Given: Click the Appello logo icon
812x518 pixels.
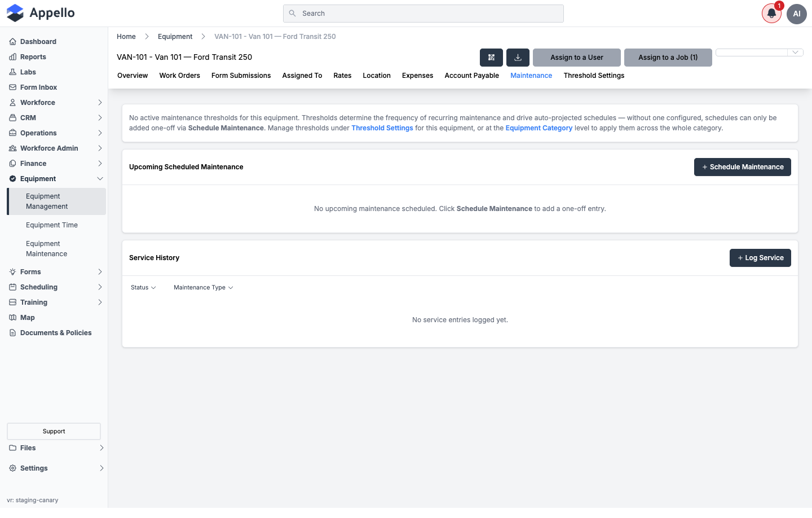Looking at the screenshot, I should [x=15, y=13].
